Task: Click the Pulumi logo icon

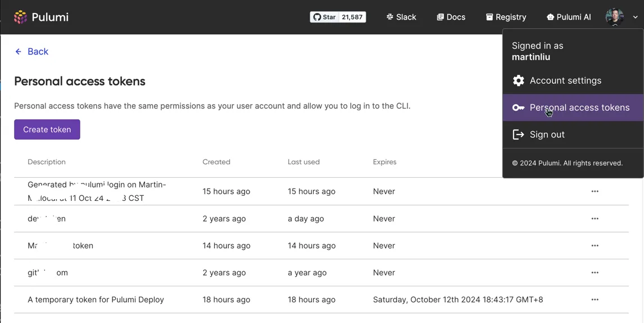Action: (x=20, y=17)
